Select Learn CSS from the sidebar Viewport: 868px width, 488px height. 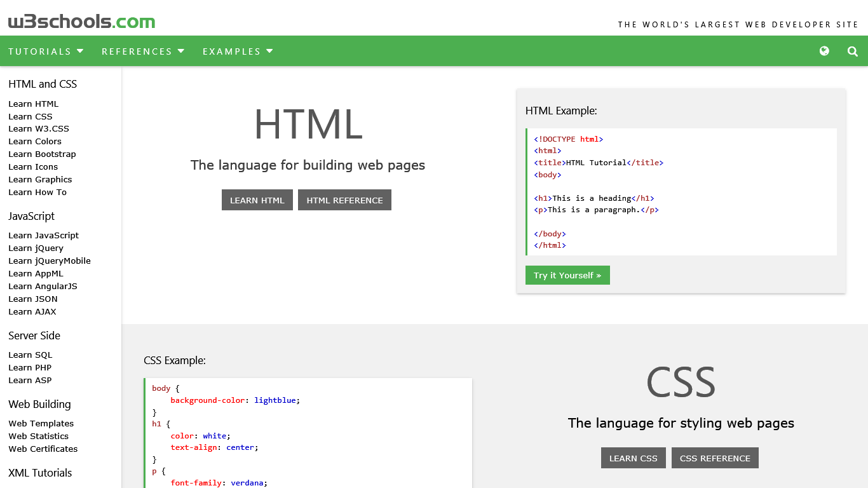[30, 116]
